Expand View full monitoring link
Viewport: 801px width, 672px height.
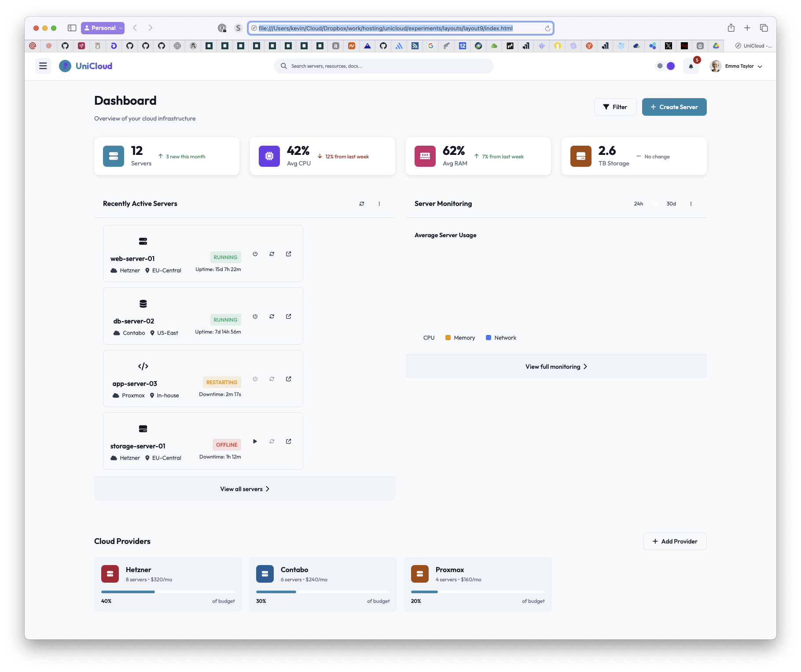click(x=556, y=367)
